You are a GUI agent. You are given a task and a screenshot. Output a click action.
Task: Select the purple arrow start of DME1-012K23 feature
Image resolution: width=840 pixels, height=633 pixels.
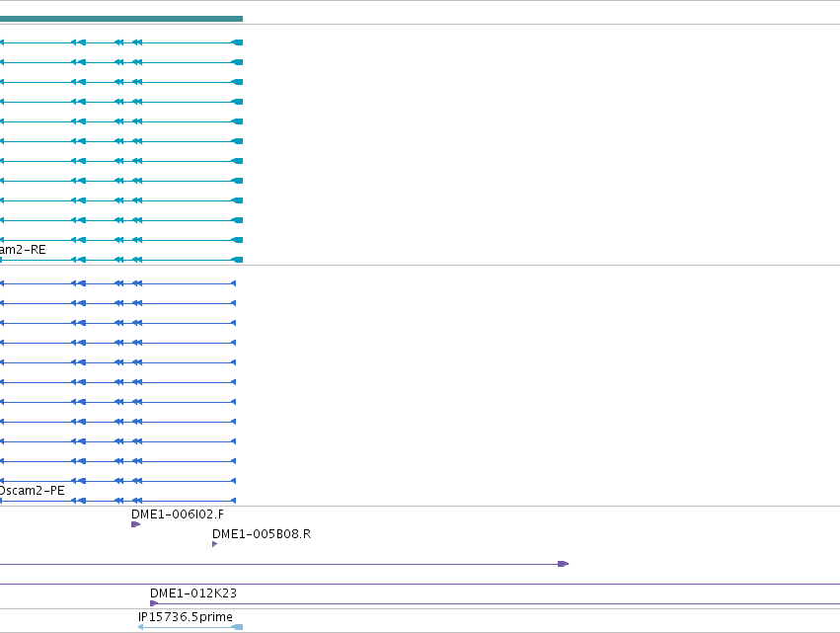154,603
